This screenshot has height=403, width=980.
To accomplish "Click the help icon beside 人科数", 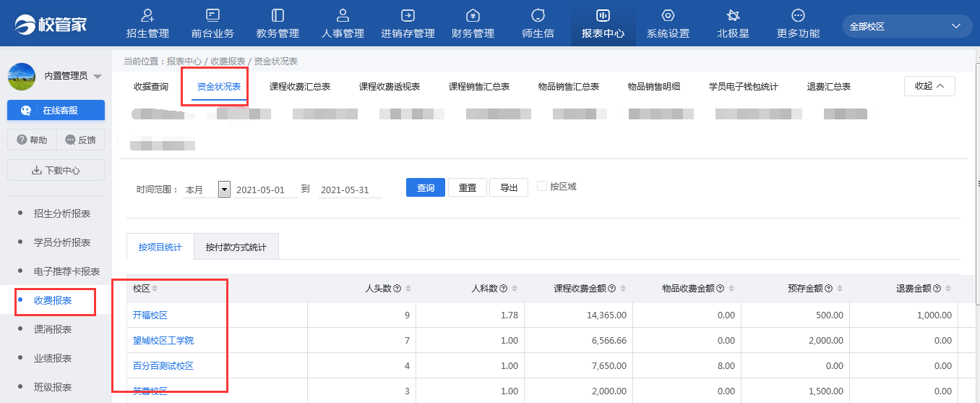I will pyautogui.click(x=503, y=289).
